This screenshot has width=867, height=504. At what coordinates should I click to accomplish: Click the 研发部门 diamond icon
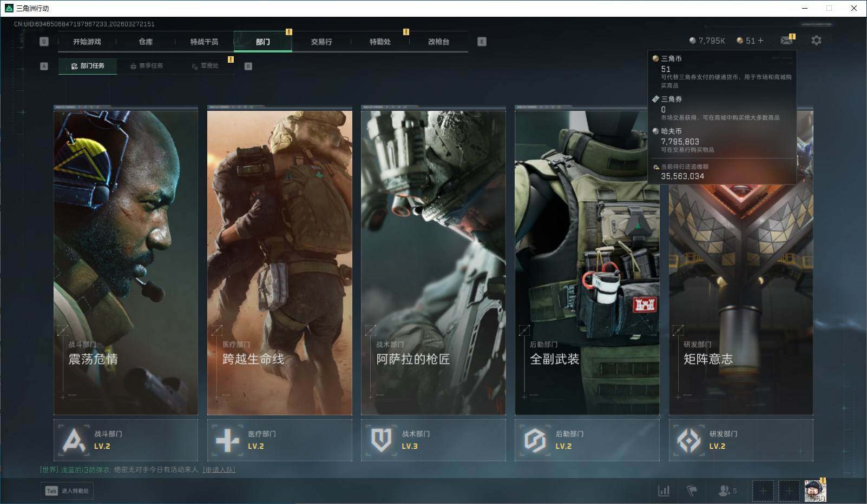click(x=688, y=440)
